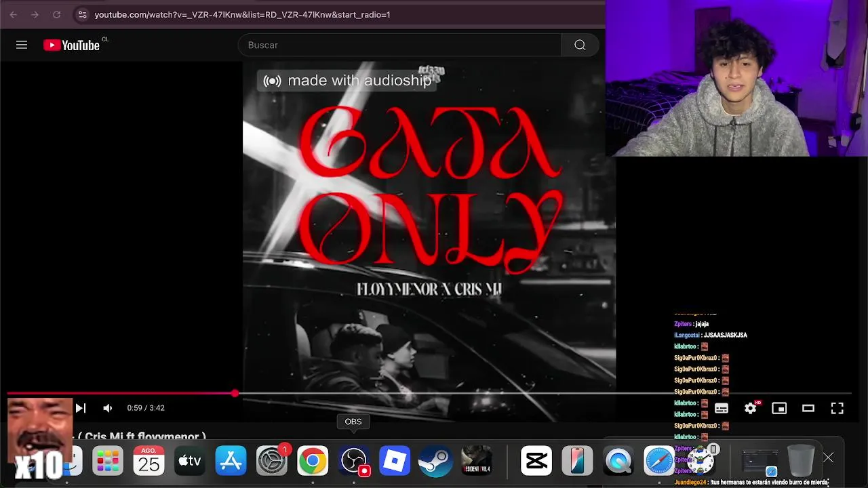
Task: Launch Resident Evil 4 from the Dock
Action: point(476,462)
